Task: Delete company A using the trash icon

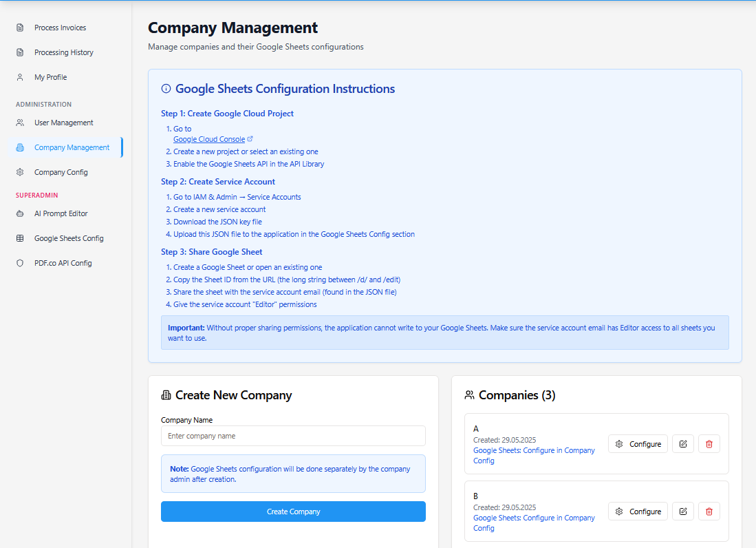Action: (x=709, y=444)
